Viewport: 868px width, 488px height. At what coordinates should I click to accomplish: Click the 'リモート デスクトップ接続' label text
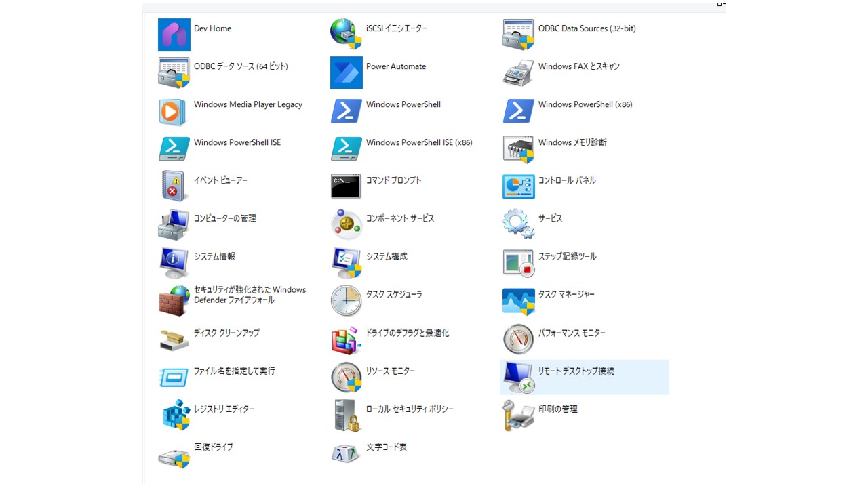tap(576, 371)
